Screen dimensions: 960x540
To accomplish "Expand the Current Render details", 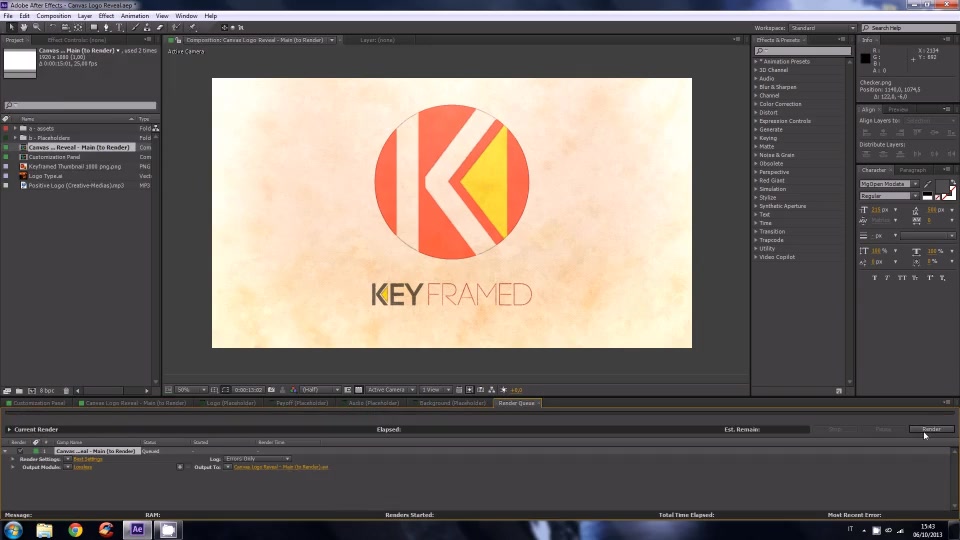I will [9, 430].
